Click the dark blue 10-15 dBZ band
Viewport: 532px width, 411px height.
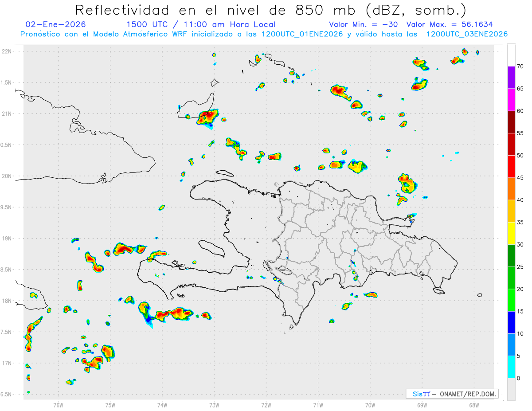tap(511, 322)
